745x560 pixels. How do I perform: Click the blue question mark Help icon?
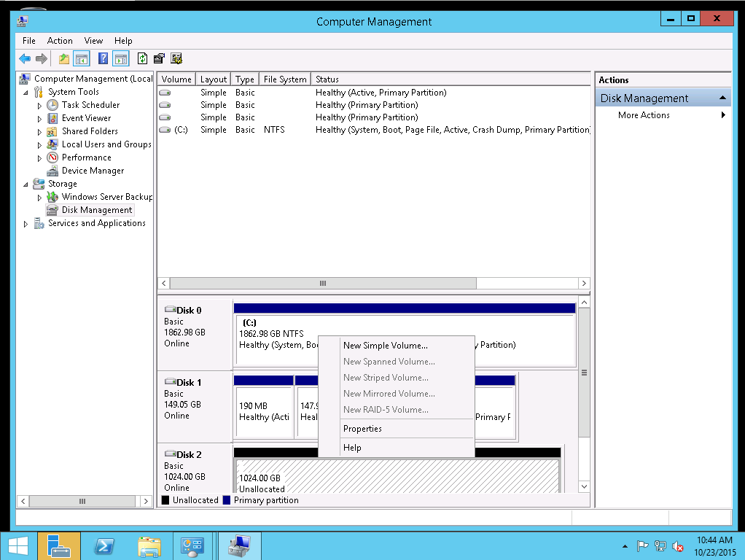(103, 59)
